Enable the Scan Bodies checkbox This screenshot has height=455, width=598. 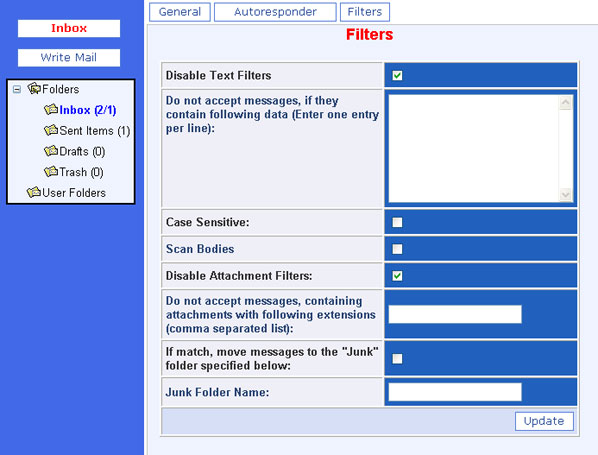click(397, 249)
